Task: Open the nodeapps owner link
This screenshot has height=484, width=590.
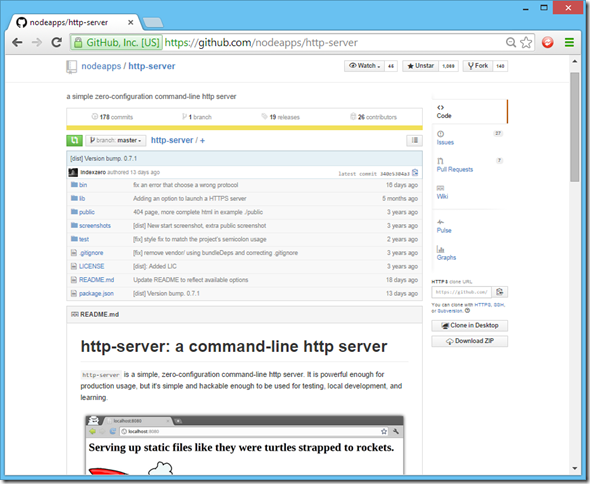Action: 101,66
